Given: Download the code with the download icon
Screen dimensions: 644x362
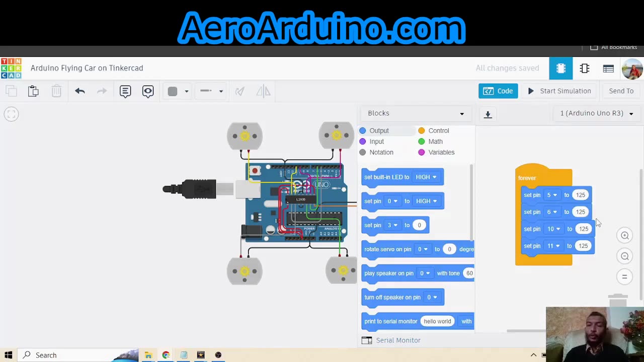Looking at the screenshot, I should pos(488,114).
